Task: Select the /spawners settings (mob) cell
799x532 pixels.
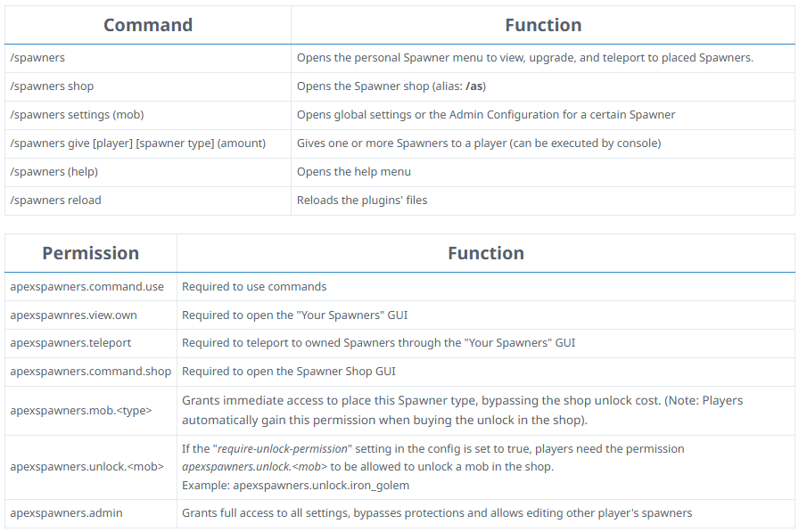Action: coord(77,115)
